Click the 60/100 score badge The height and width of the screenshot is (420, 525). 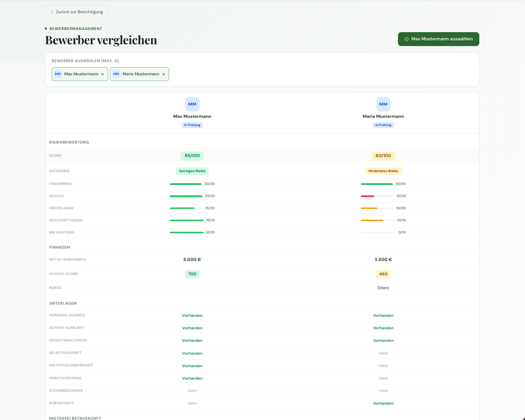click(383, 156)
